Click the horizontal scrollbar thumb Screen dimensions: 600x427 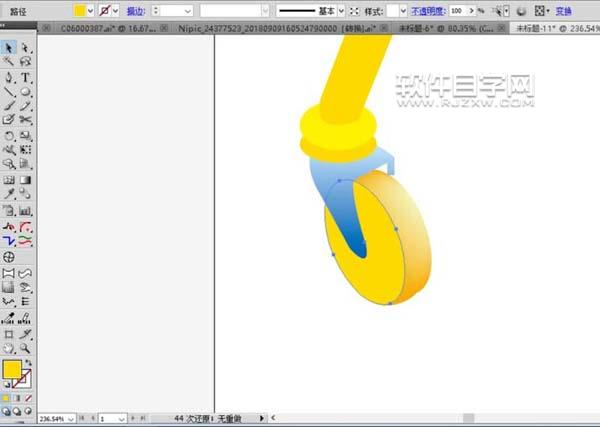point(468,418)
